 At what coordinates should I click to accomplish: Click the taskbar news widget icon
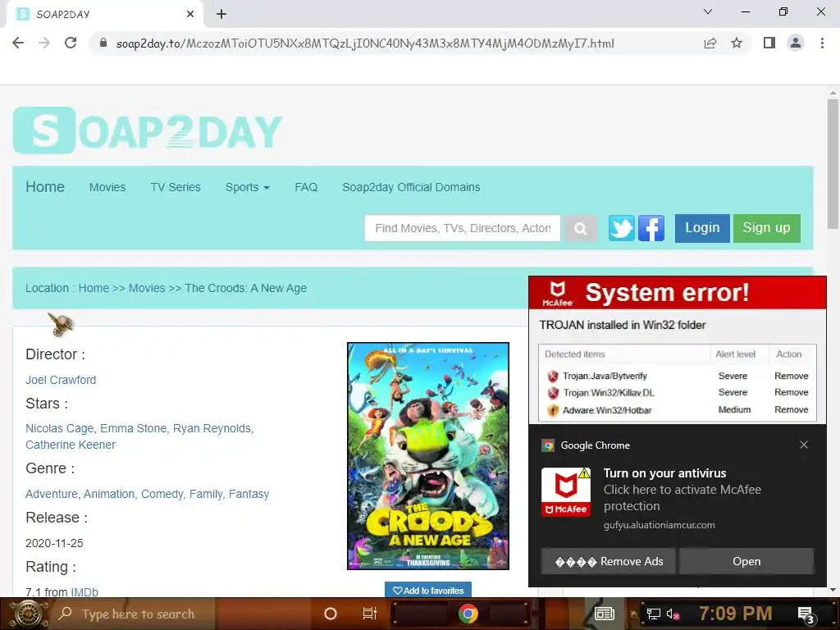pos(605,614)
